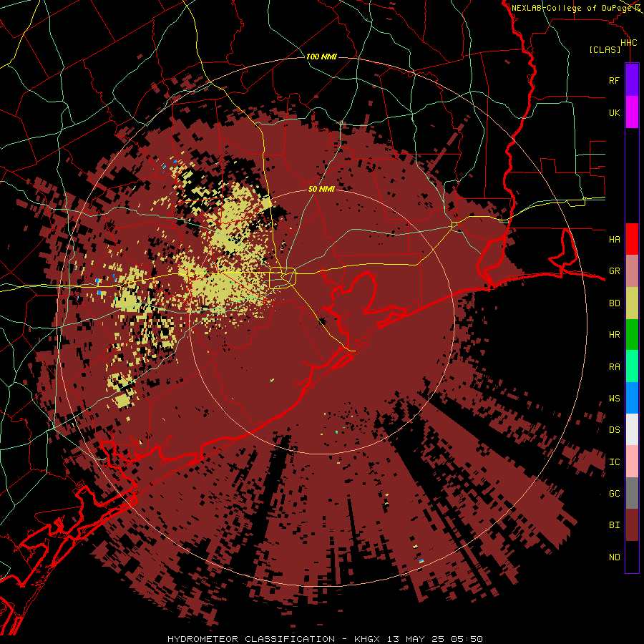644x644 pixels.
Task: Click the 'HA' legend label
Action: (x=614, y=239)
